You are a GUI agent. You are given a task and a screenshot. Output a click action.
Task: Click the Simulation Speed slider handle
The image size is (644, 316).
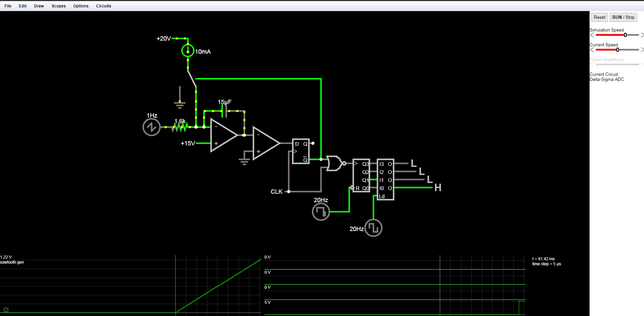[625, 35]
